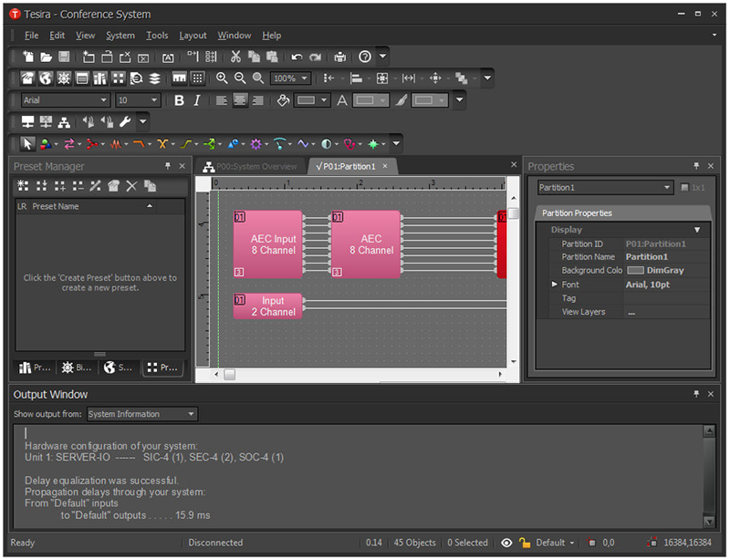
Task: Click the Output Window scroll down arrow
Action: coord(709,523)
